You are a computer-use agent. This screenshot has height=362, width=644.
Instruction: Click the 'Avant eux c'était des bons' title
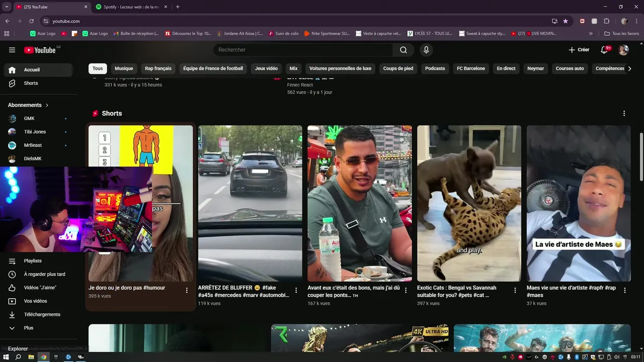point(354,292)
